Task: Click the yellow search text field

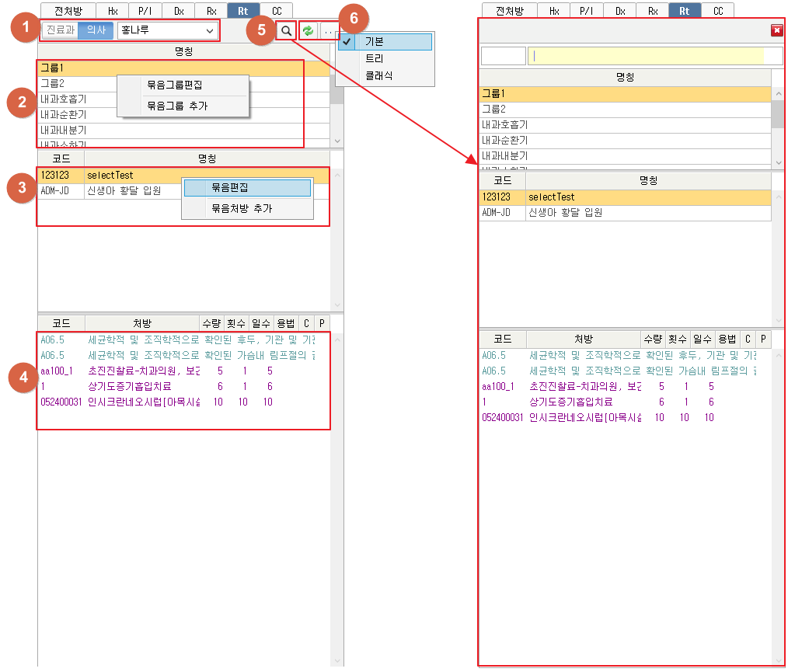Action: (x=645, y=56)
